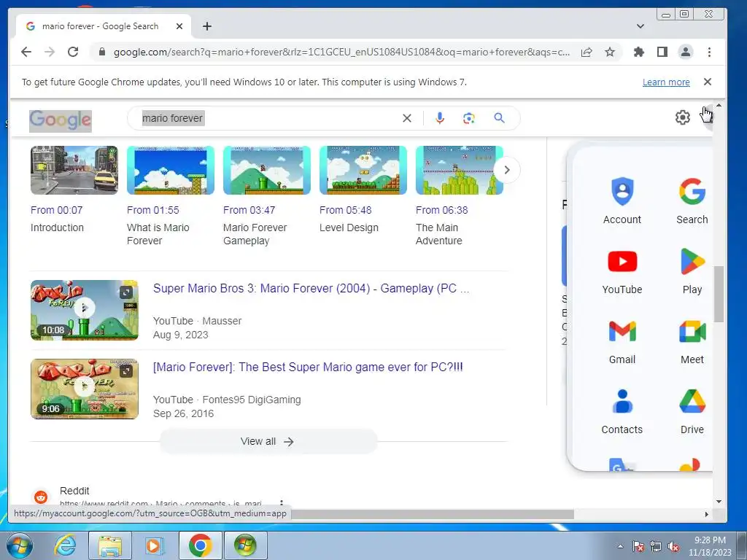747x560 pixels.
Task: Click the address bar URL
Action: [341, 52]
